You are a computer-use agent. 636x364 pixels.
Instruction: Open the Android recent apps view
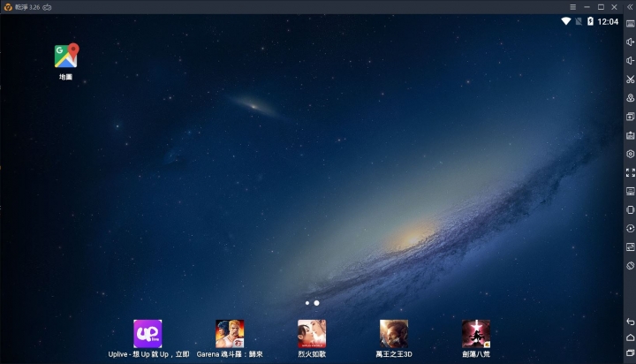pos(631,353)
